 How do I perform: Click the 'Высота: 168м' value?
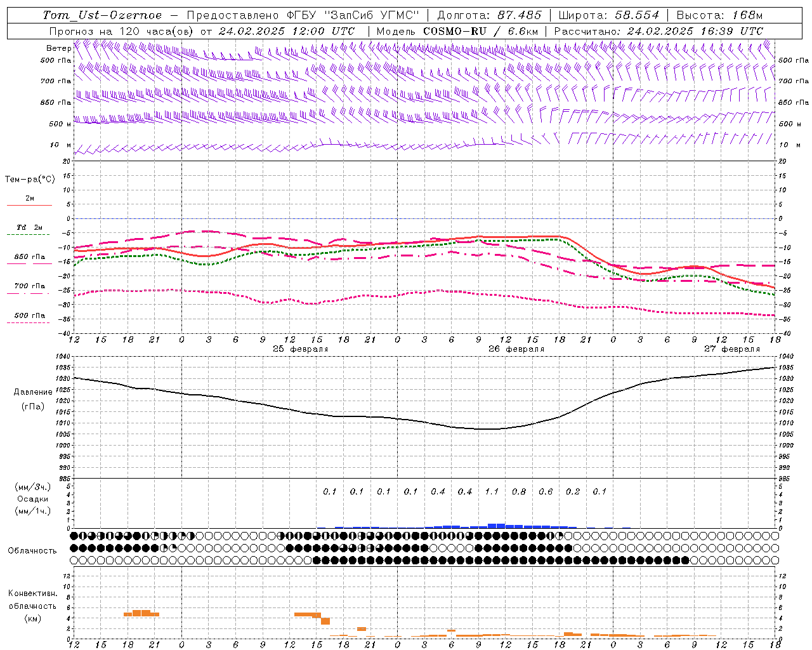tap(719, 15)
